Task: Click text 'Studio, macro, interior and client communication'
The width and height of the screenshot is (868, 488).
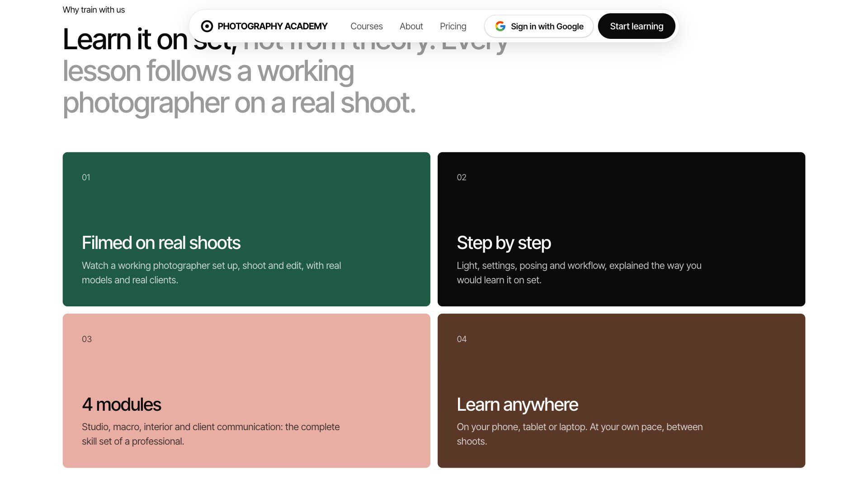Action: click(x=182, y=427)
